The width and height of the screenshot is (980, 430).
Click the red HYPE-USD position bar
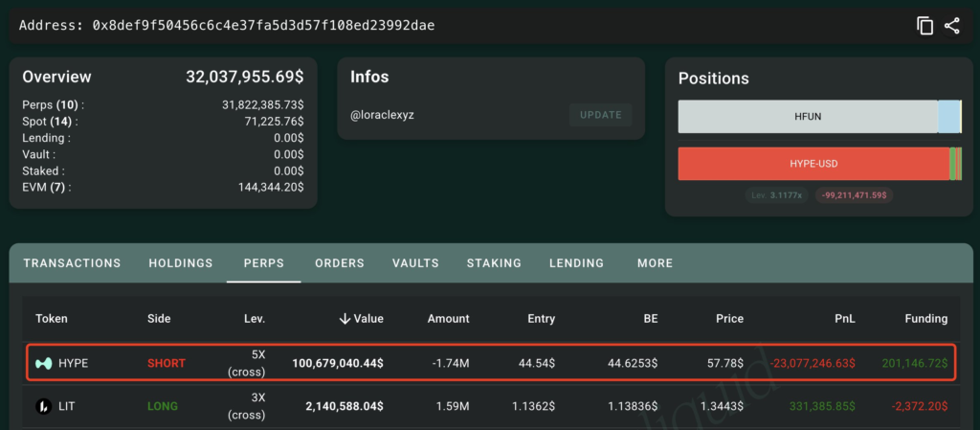point(813,164)
